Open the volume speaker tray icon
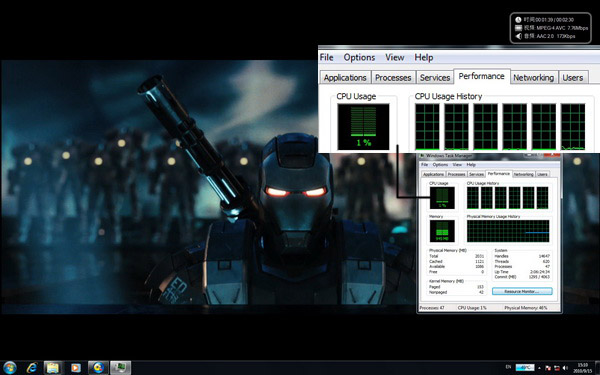 tap(565, 368)
